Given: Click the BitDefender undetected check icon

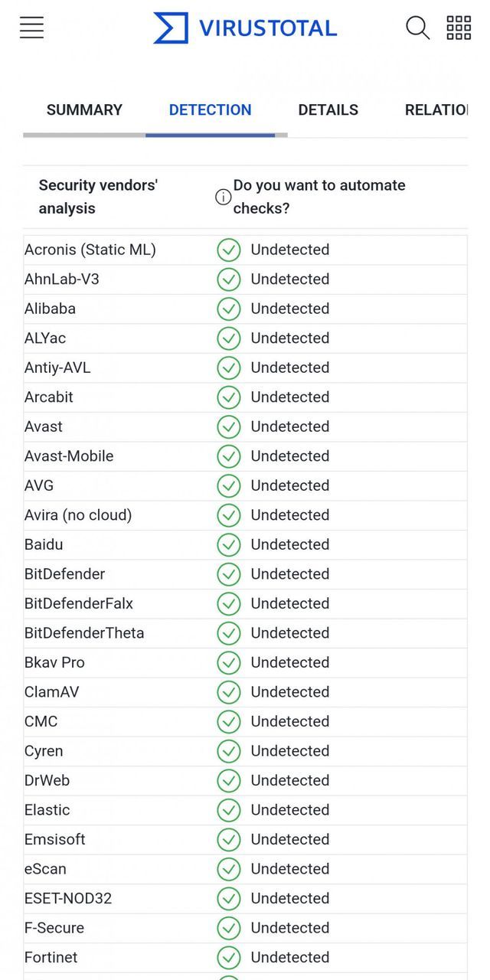Looking at the screenshot, I should (x=228, y=574).
